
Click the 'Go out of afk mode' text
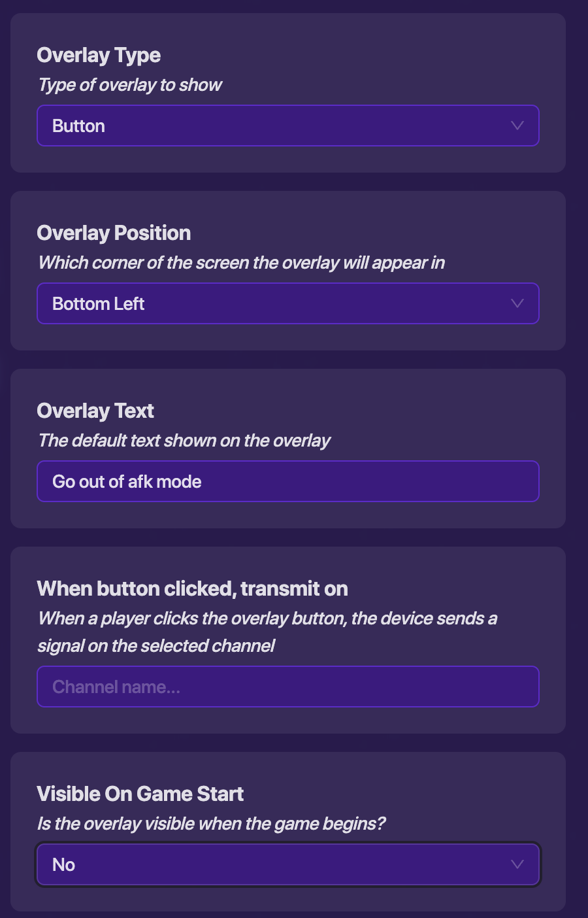[127, 482]
